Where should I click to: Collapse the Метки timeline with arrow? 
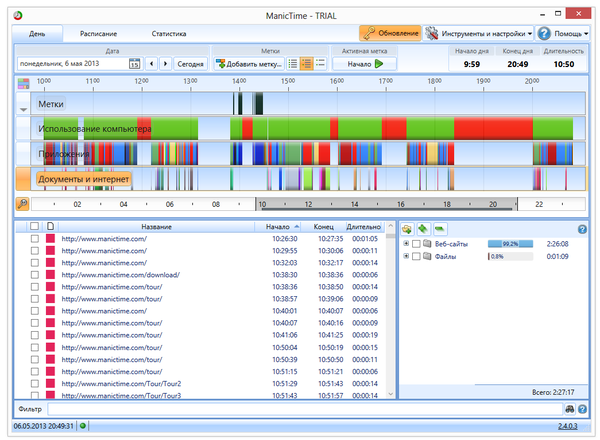pos(23,109)
